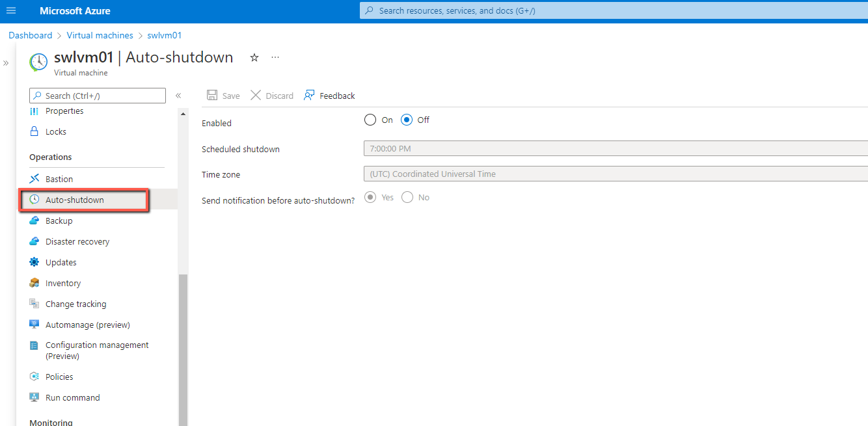The image size is (868, 426).
Task: Choose No for shutdown notification
Action: tap(407, 197)
